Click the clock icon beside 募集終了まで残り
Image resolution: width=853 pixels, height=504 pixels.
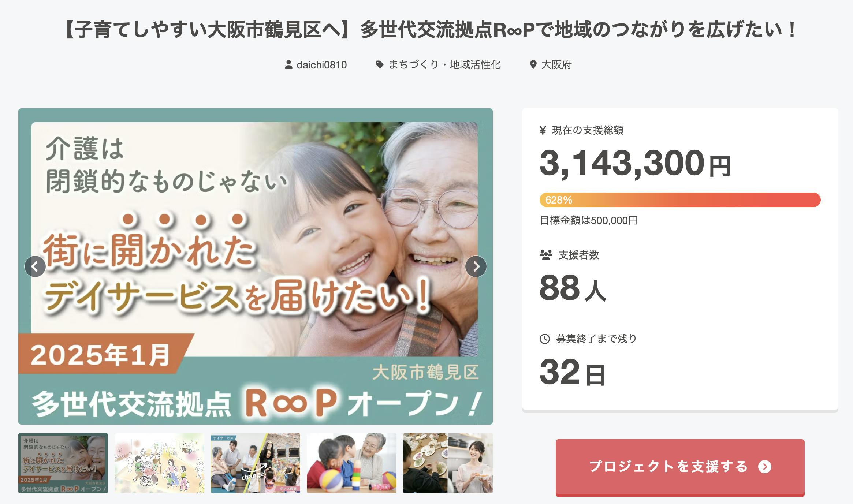pos(545,339)
